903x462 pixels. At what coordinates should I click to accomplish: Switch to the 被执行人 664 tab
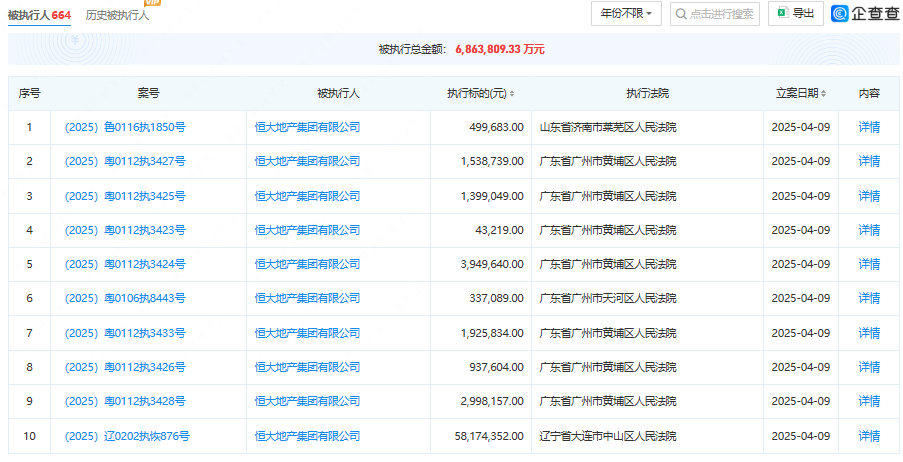(x=41, y=15)
